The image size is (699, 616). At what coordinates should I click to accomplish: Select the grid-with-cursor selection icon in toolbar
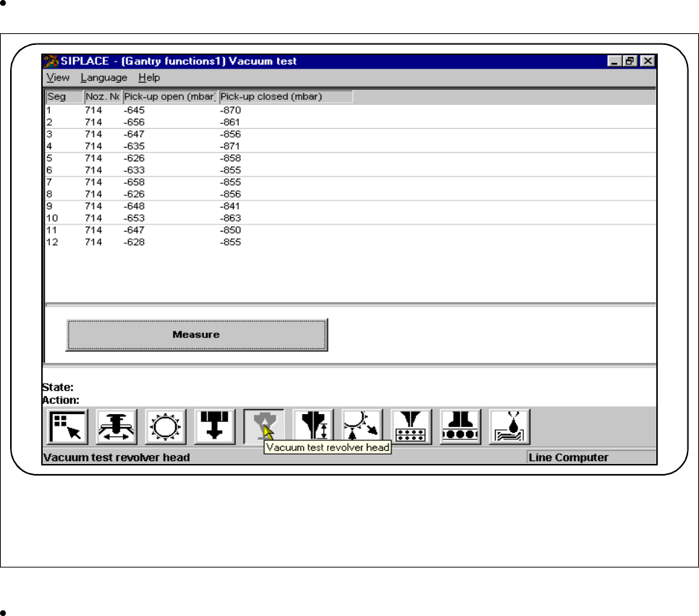[x=68, y=427]
